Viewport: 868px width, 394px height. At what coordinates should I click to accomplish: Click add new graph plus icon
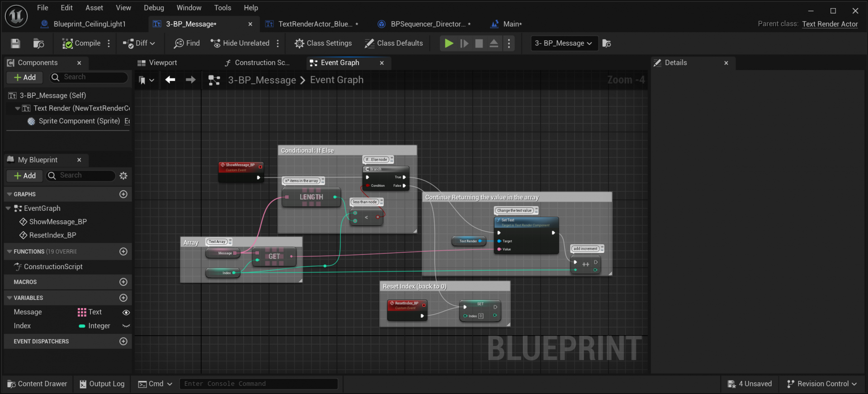pyautogui.click(x=123, y=194)
